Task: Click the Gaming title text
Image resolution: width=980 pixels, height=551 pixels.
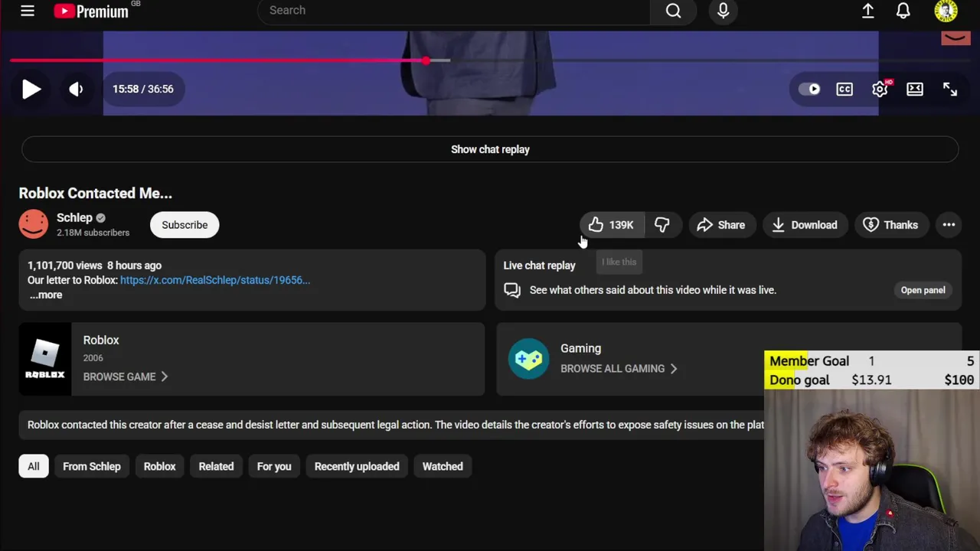Action: (x=580, y=348)
